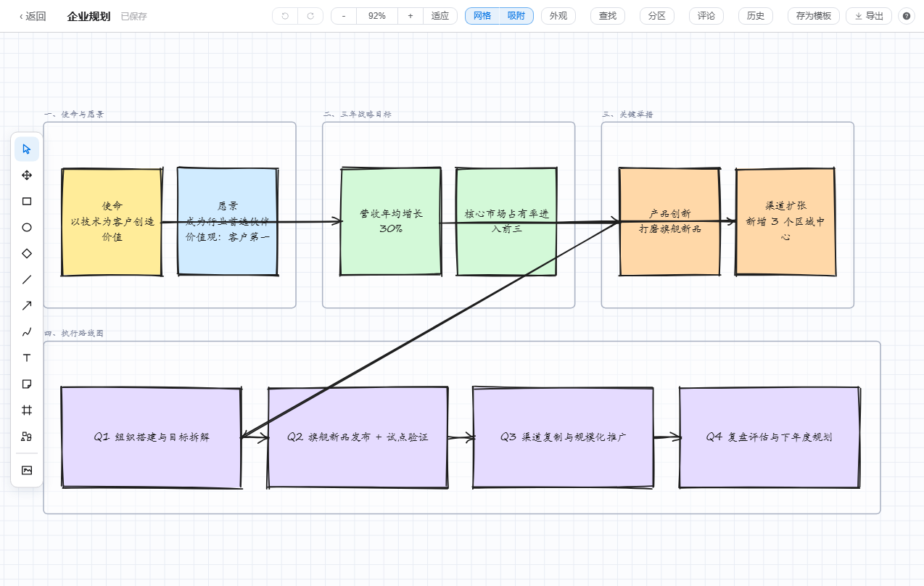The width and height of the screenshot is (924, 586).
Task: Pick the sticky note tool
Action: point(27,384)
